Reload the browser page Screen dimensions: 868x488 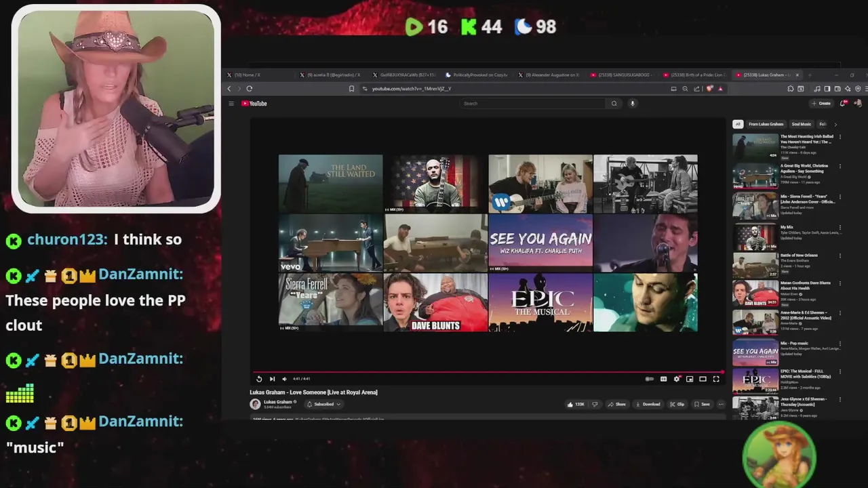click(250, 89)
